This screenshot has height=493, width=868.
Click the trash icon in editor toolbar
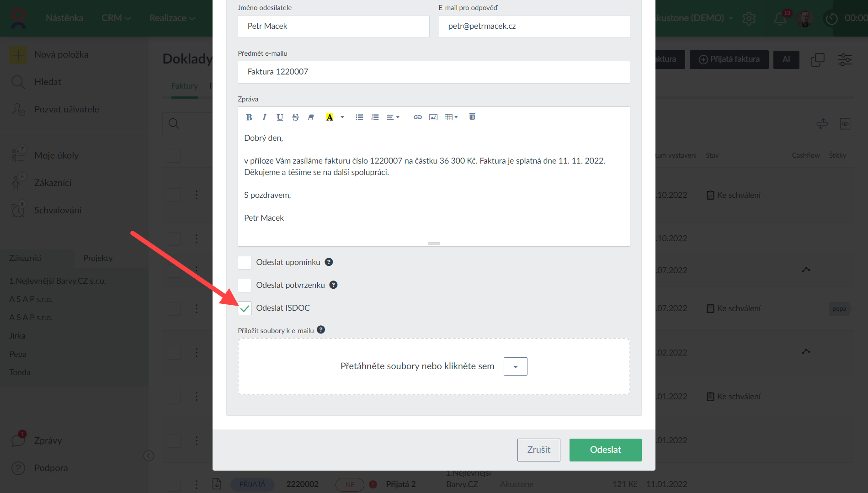pyautogui.click(x=472, y=117)
